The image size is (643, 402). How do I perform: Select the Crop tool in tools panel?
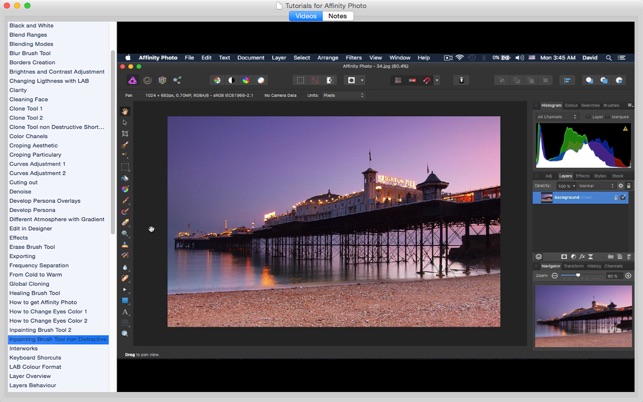(x=125, y=133)
